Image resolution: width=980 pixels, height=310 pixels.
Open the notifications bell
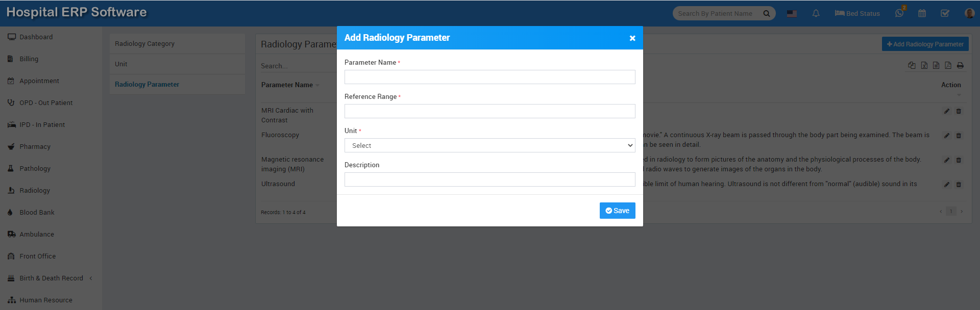[816, 14]
